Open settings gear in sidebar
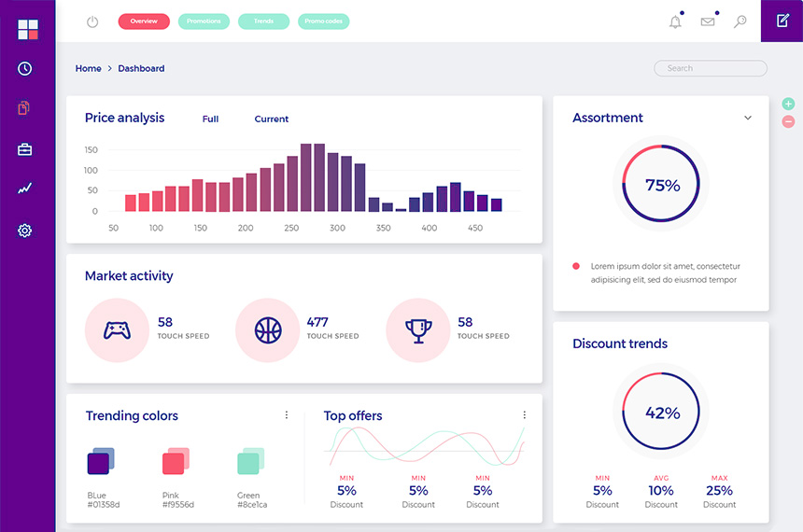Viewport: 803px width, 532px height. [24, 231]
